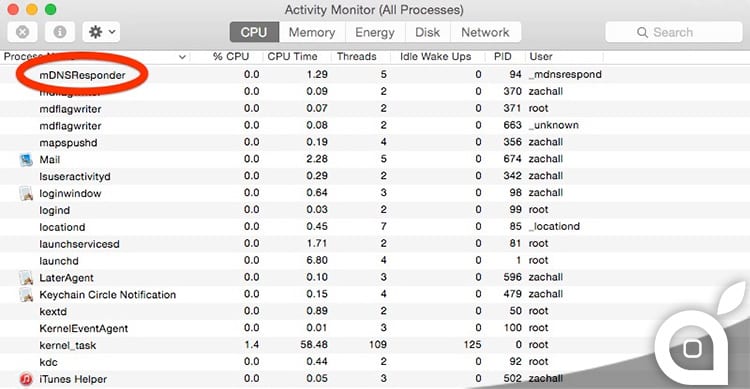Switch to the Memory tab
The image size is (750, 389).
click(312, 32)
